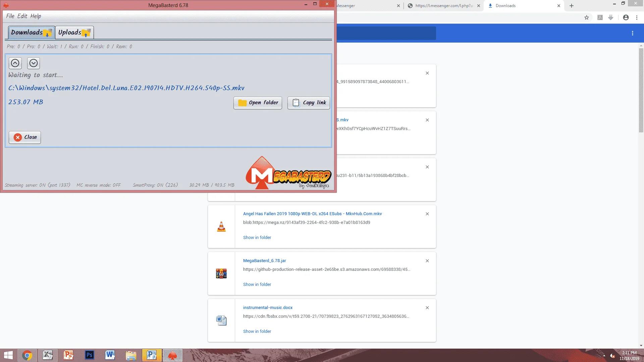Screen dimensions: 644x362
Task: Open Chrome profile account icon
Action: click(x=626, y=18)
